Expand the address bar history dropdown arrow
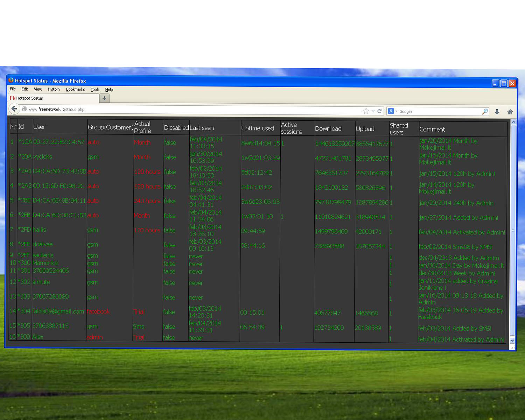Viewport: 525px width, 420px height. pyautogui.click(x=373, y=111)
